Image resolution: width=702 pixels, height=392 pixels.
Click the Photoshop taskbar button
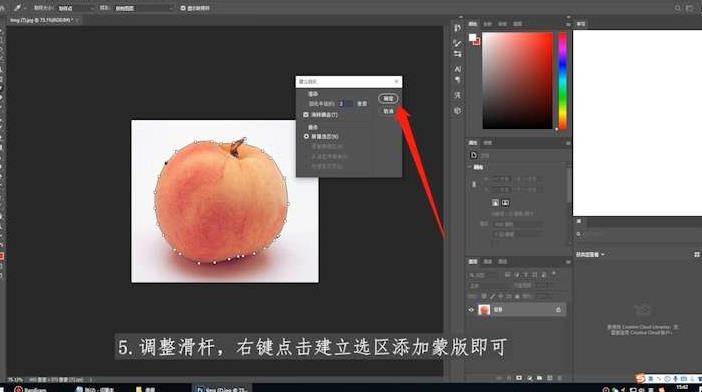[222, 388]
